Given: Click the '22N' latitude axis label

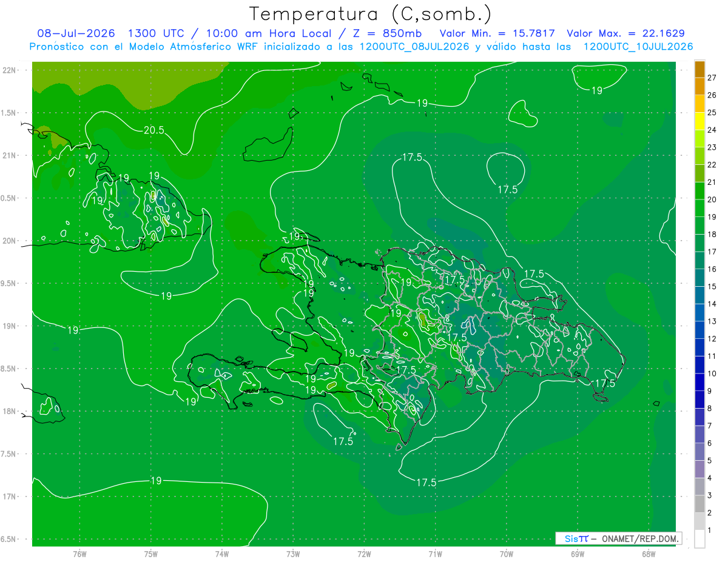Looking at the screenshot, I should [9, 70].
